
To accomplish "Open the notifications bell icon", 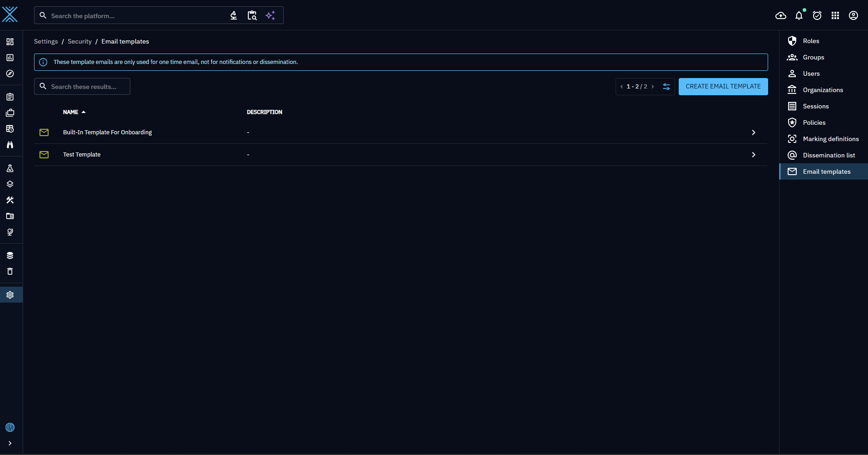I will [x=799, y=16].
